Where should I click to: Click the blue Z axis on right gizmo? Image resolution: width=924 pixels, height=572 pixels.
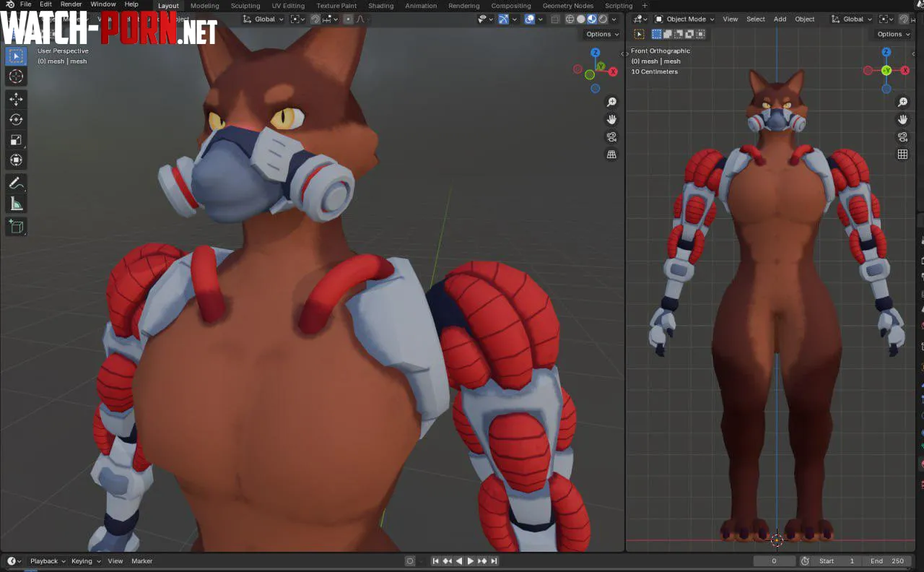click(886, 52)
